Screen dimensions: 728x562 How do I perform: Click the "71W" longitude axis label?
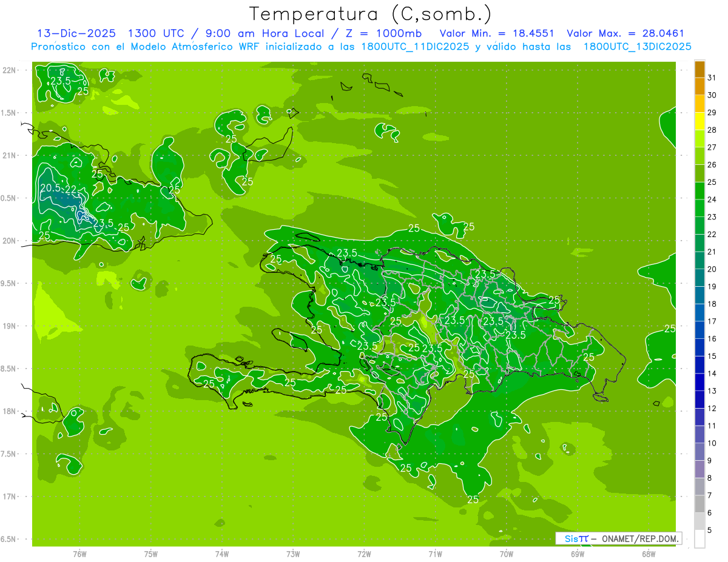click(435, 554)
